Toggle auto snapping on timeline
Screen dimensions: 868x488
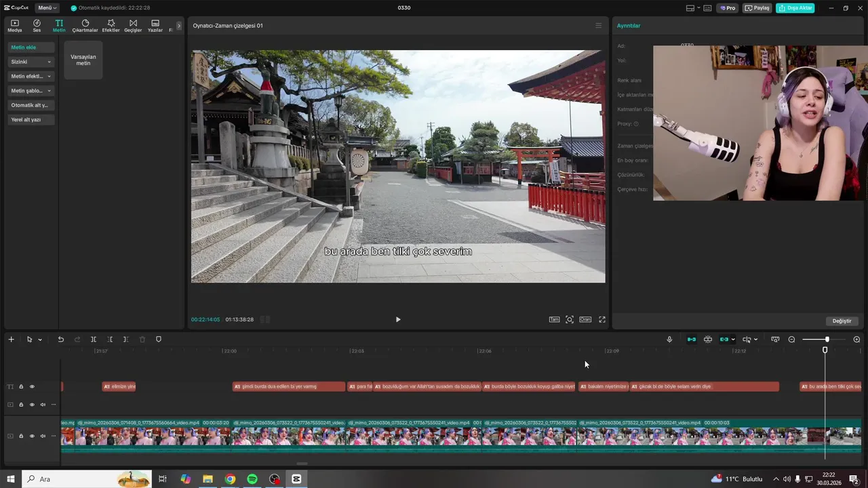coord(708,340)
